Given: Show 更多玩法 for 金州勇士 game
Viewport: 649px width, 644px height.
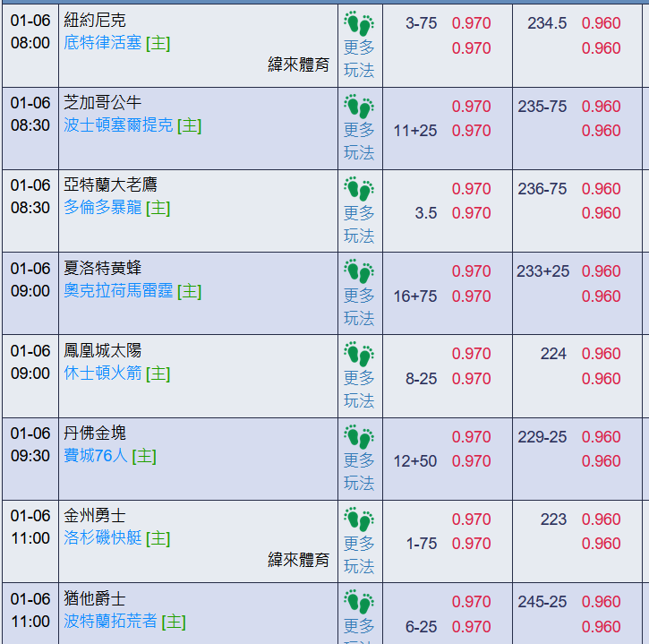Looking at the screenshot, I should (359, 554).
